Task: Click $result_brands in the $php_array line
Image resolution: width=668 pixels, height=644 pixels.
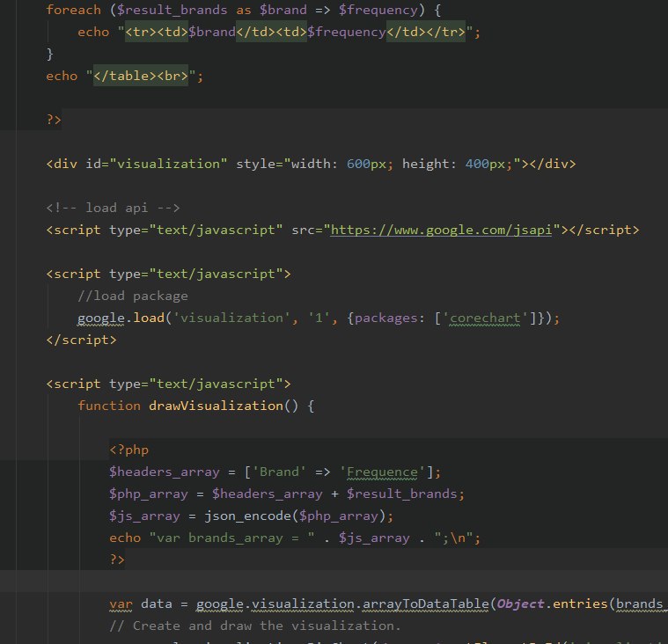Action: [401, 494]
